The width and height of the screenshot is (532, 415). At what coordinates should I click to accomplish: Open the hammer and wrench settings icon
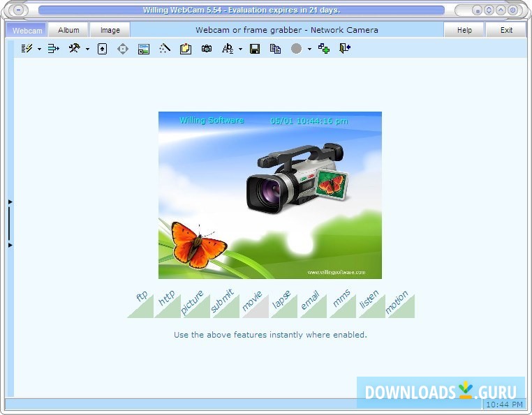tap(74, 49)
